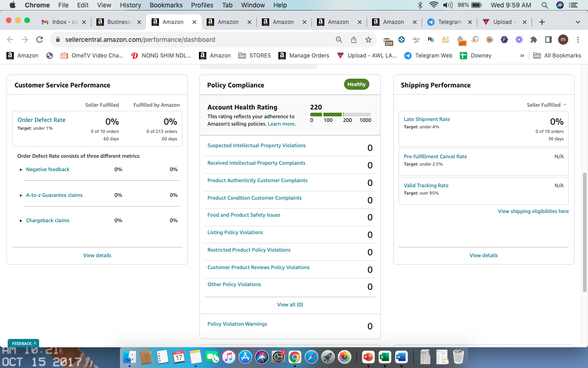This screenshot has height=368, width=588.
Task: Open the Chargeback claims link
Action: pyautogui.click(x=48, y=220)
